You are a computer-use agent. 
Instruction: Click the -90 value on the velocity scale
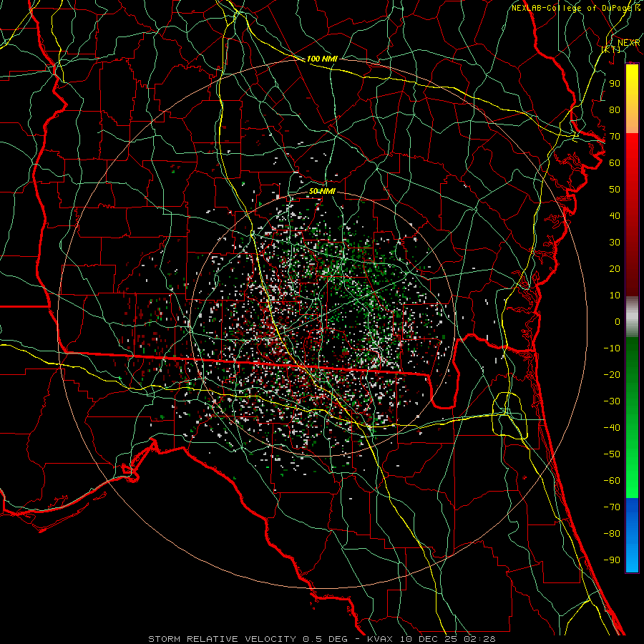[x=612, y=560]
